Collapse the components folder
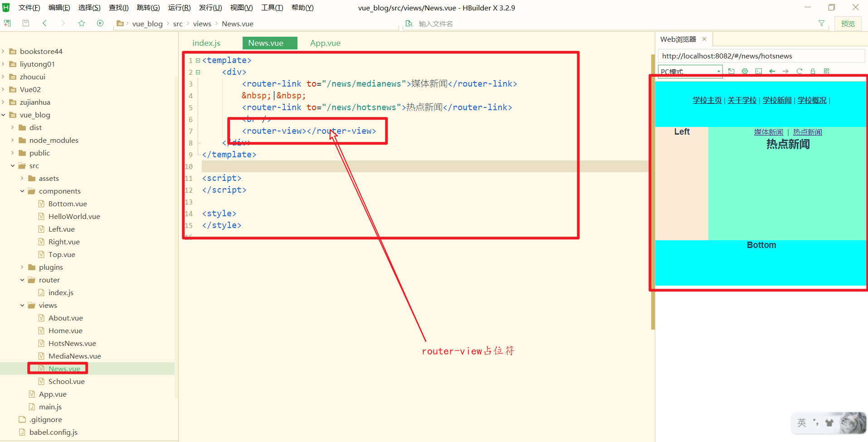The image size is (868, 442). (x=22, y=191)
